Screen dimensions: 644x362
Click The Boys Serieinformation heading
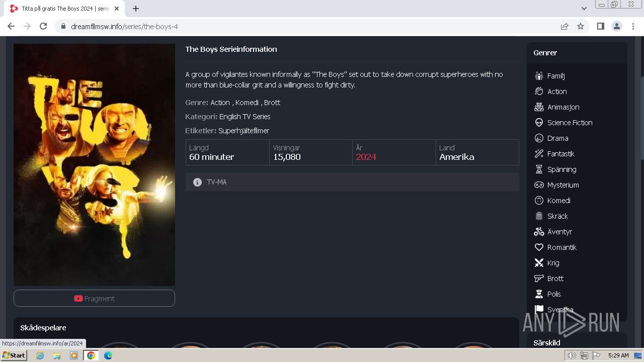click(231, 49)
